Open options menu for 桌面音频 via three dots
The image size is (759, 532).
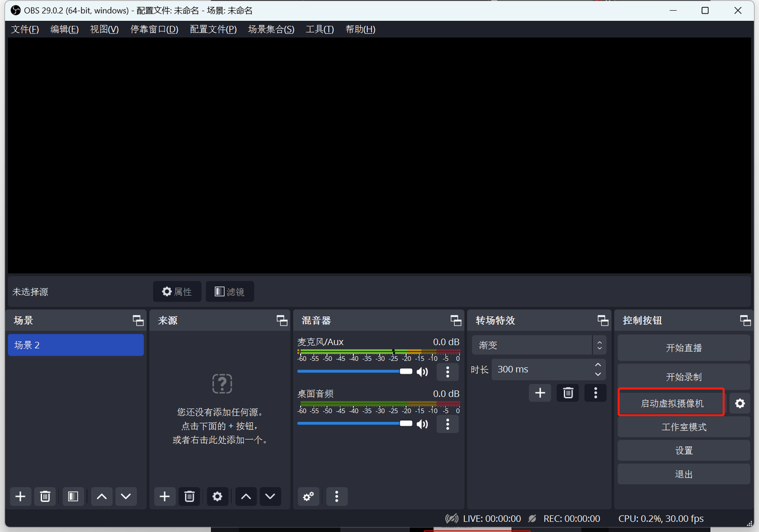point(448,423)
